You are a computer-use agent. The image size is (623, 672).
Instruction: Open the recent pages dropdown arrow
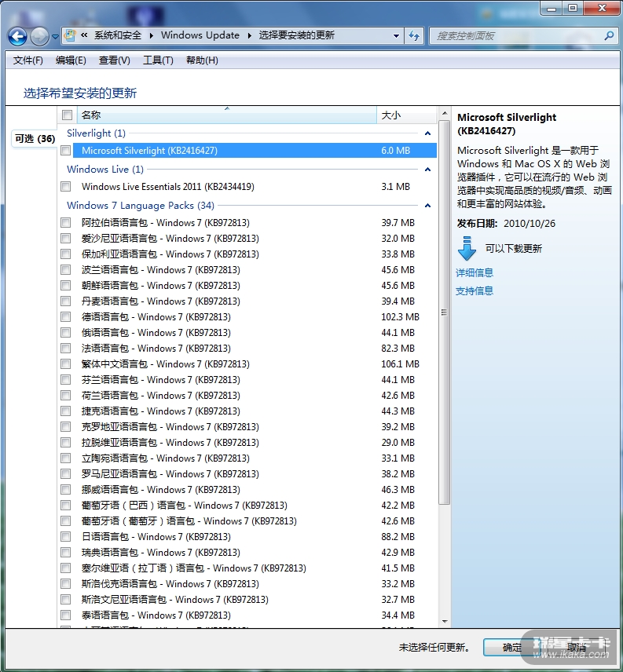55,37
